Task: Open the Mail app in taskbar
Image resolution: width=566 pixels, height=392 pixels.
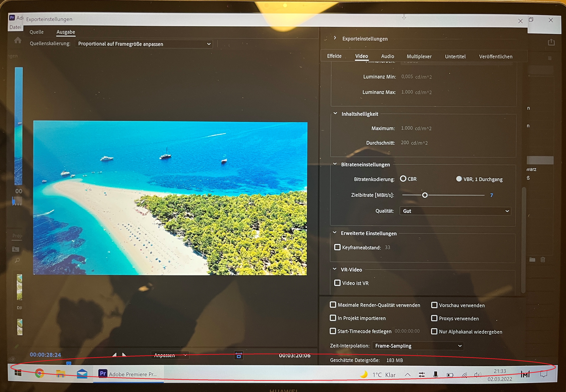Action: coord(82,374)
